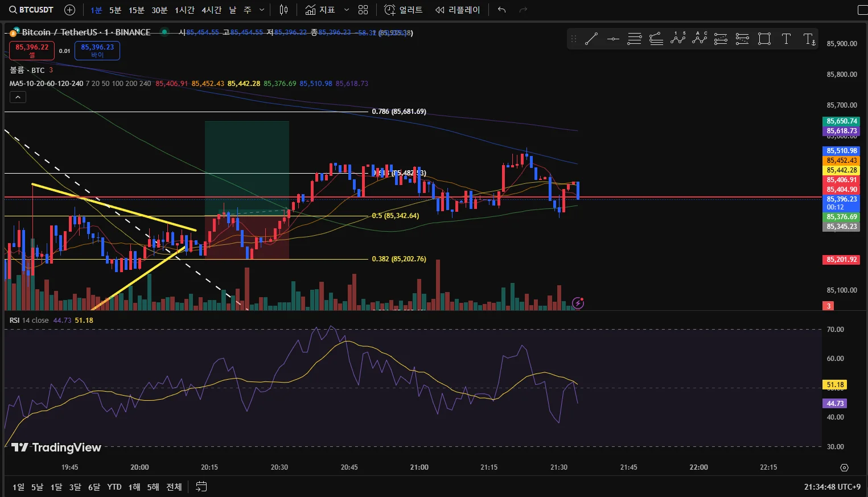Viewport: 868px width, 497px height.
Task: Open the BTCUSDT symbol search
Action: pyautogui.click(x=31, y=10)
